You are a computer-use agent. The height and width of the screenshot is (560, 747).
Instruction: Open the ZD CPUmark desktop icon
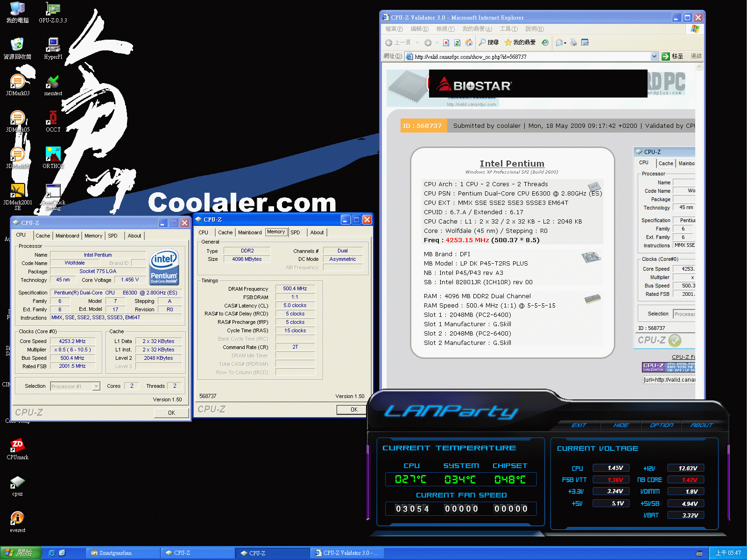pos(18,449)
